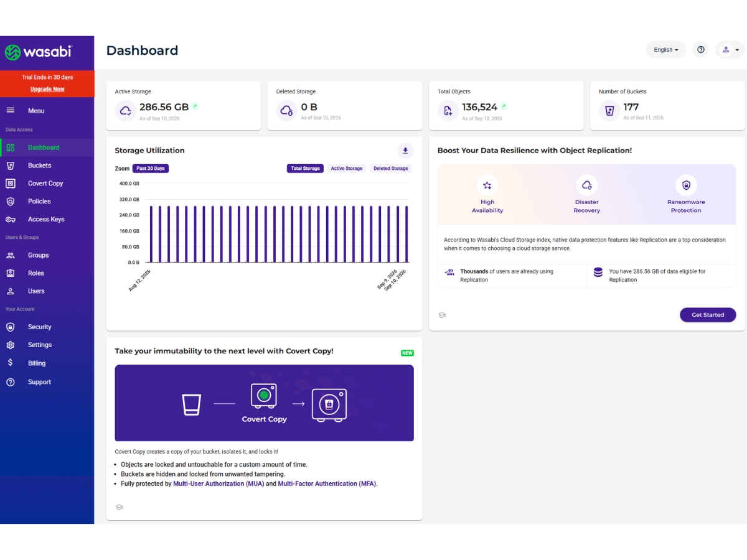This screenshot has width=747, height=560.
Task: Click the Dashboard grid icon
Action: pos(10,147)
